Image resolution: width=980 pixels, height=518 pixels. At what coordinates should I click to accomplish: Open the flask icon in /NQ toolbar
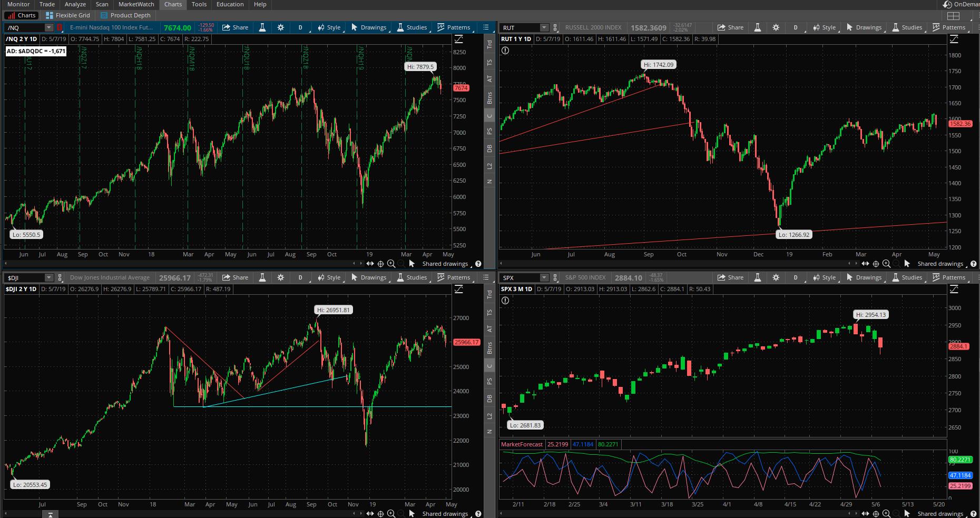(x=262, y=27)
